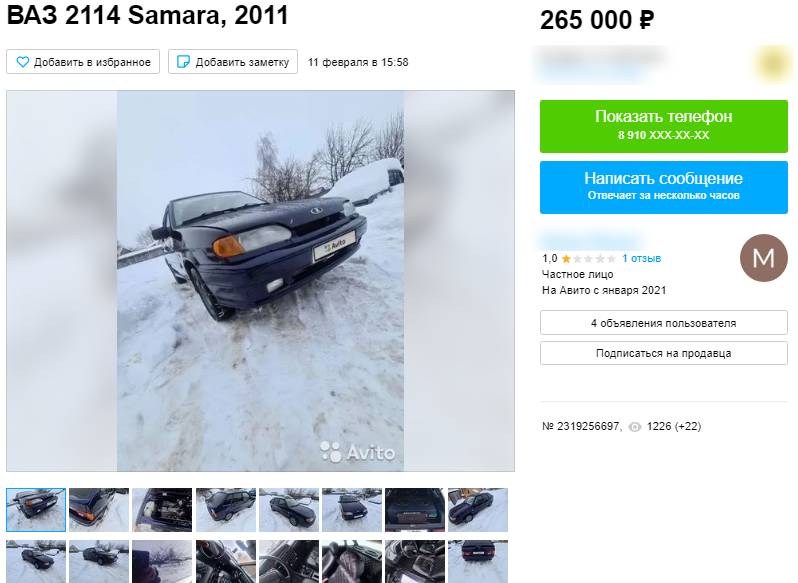
Task: Click the heart icon for favorites
Action: coord(22,62)
